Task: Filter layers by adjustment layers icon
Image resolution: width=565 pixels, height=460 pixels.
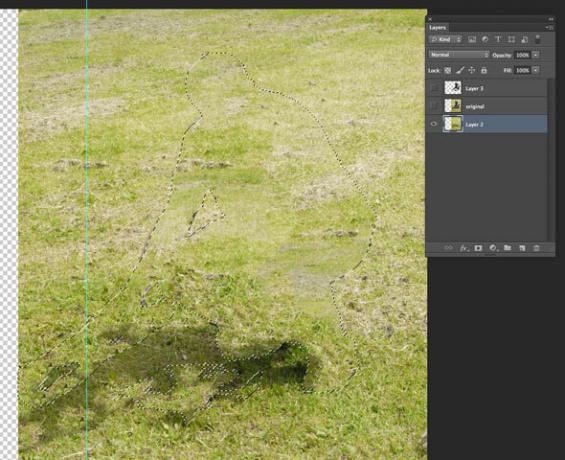Action: coord(485,39)
